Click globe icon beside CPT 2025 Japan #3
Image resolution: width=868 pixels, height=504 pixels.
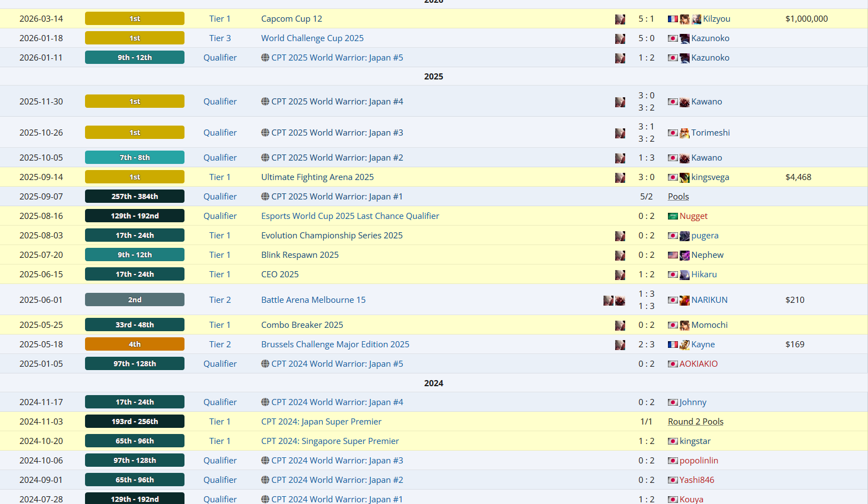(265, 133)
